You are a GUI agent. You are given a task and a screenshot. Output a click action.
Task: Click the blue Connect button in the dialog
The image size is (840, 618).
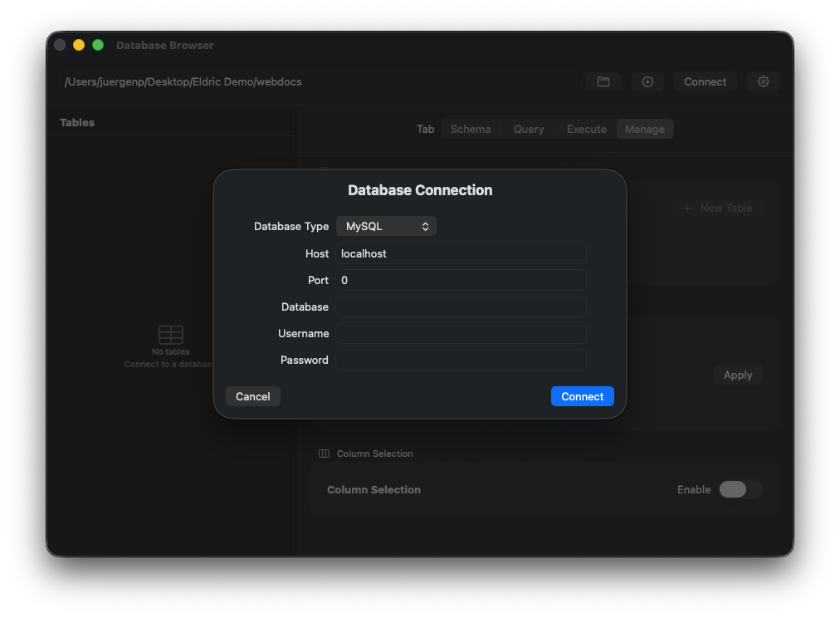[582, 396]
